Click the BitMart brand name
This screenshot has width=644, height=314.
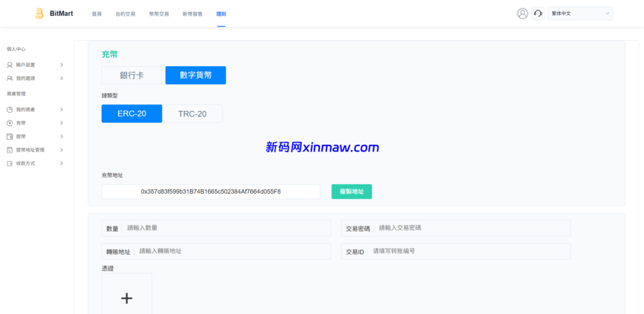click(62, 14)
